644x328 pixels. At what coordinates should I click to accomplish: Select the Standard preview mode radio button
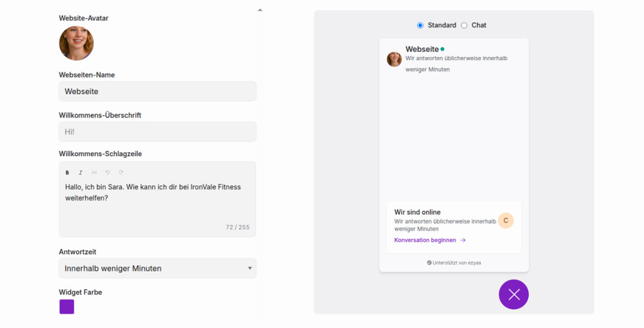(420, 25)
